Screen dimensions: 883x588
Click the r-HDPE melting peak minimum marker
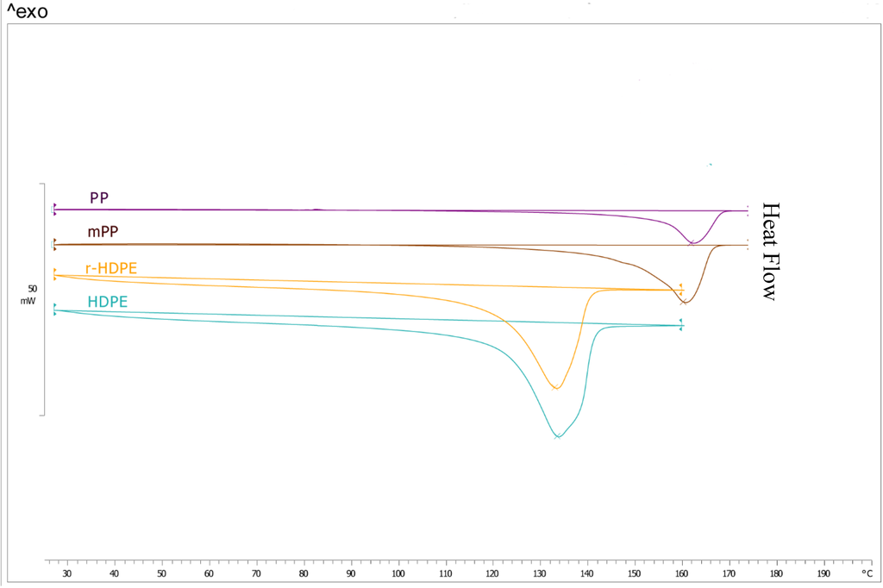(x=555, y=387)
